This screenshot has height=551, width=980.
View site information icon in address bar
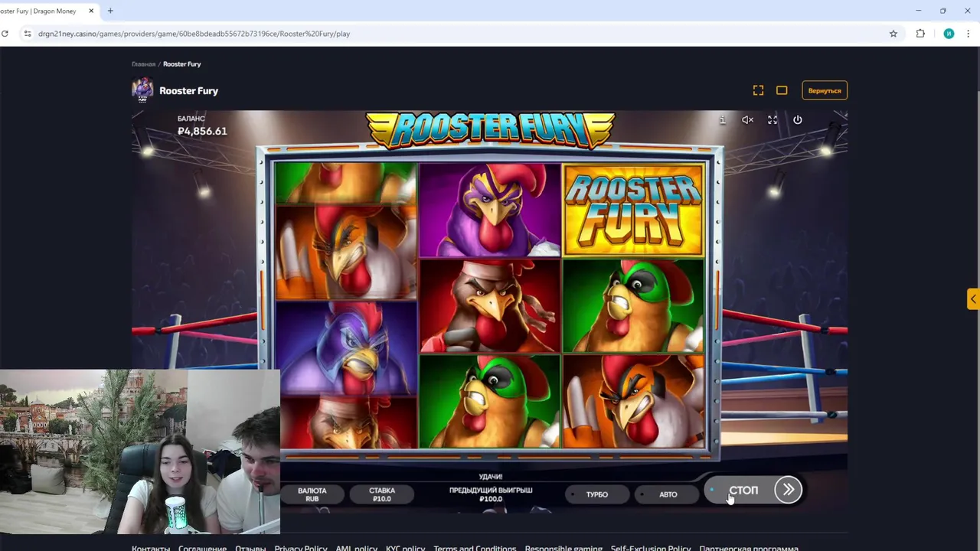pyautogui.click(x=27, y=34)
